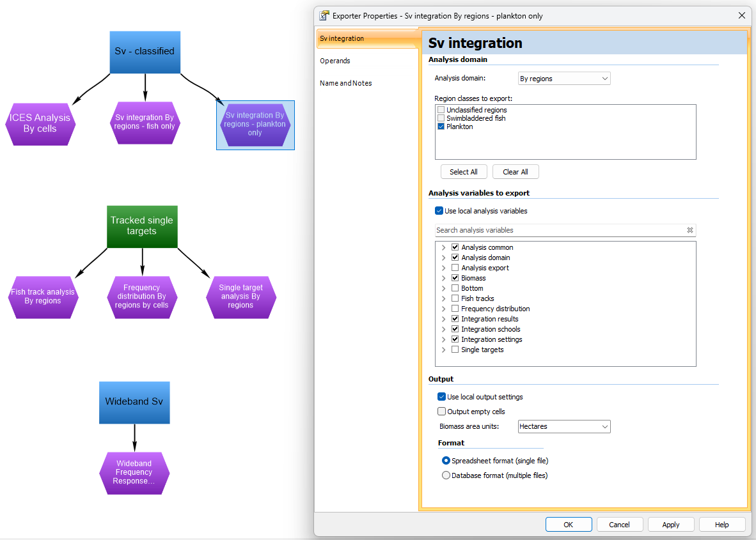This screenshot has height=540, width=756.
Task: Close the Exporter Properties dialog
Action: coord(741,15)
